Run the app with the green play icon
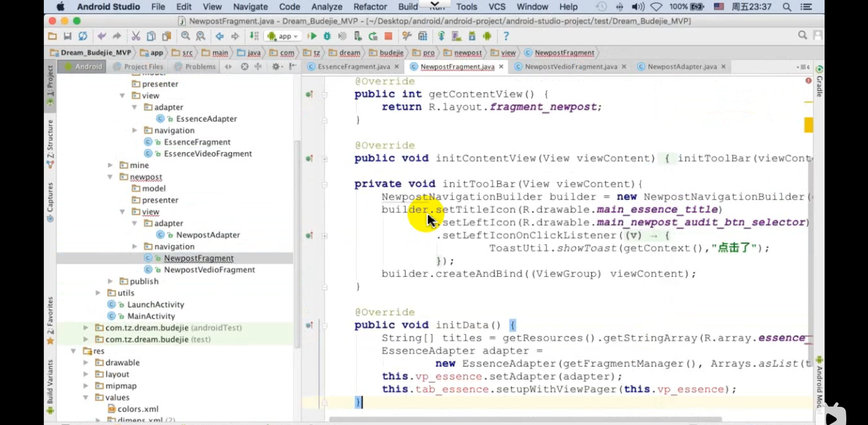The height and width of the screenshot is (425, 868). [313, 36]
